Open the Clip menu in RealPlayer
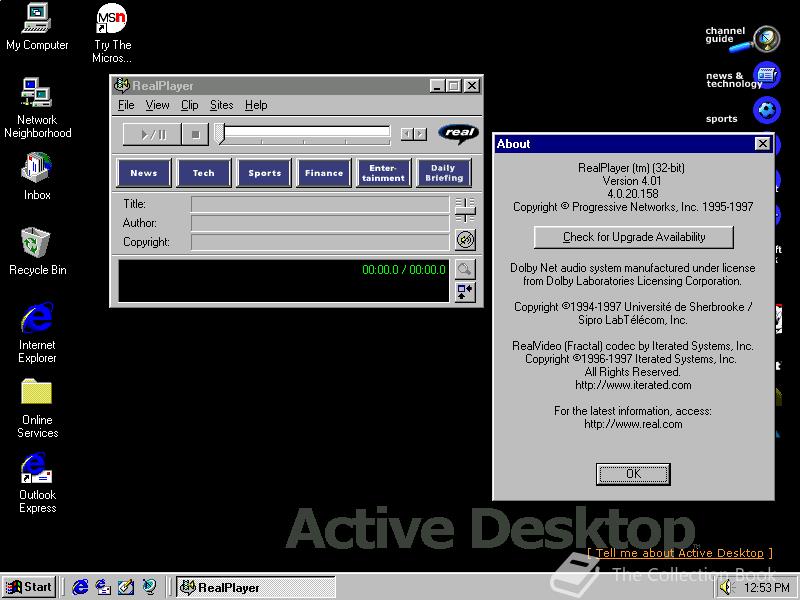Viewport: 800px width, 600px height. (x=189, y=105)
